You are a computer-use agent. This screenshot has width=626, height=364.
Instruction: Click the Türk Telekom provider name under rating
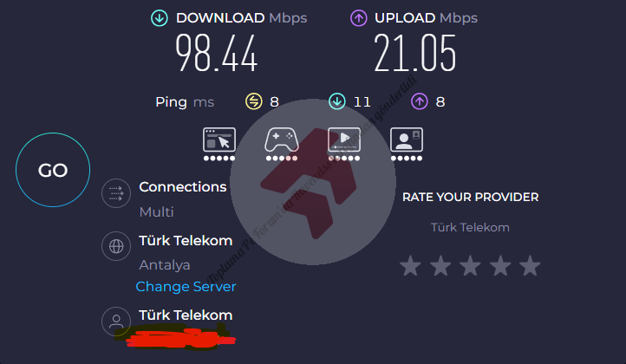[470, 227]
